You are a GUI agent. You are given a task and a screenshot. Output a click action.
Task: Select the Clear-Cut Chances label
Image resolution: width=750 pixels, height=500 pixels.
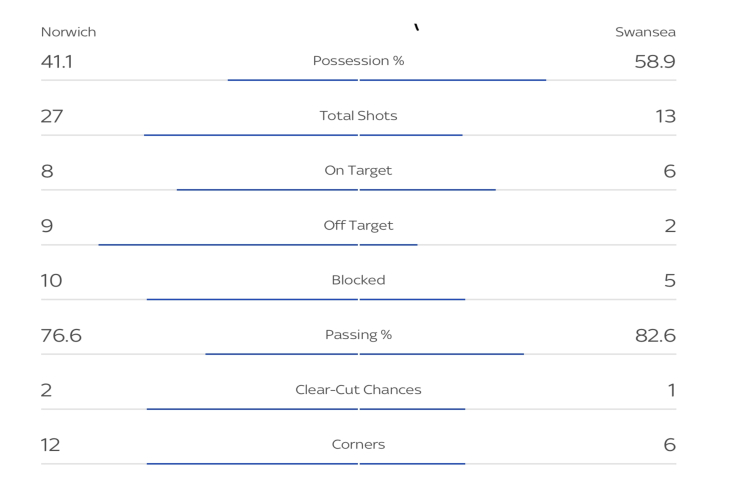(x=358, y=390)
